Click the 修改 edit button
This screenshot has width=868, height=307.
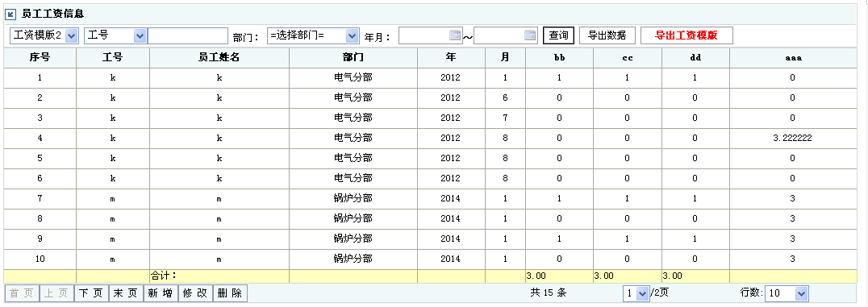[195, 293]
